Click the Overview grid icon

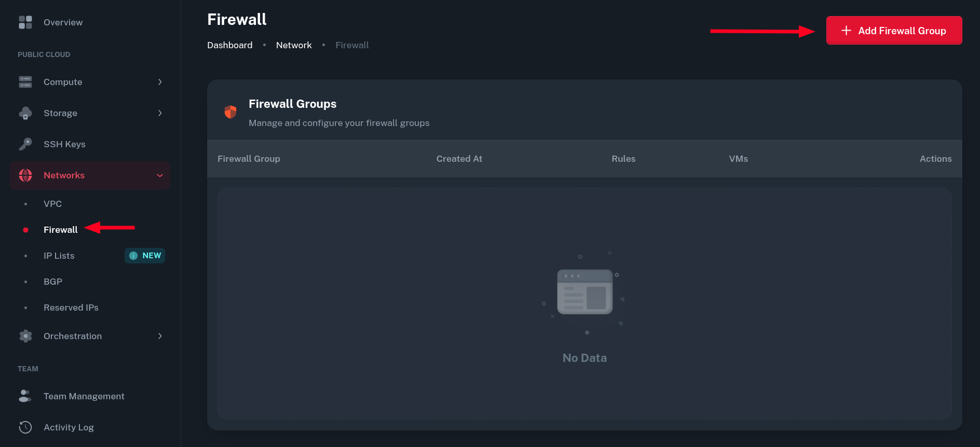[25, 22]
